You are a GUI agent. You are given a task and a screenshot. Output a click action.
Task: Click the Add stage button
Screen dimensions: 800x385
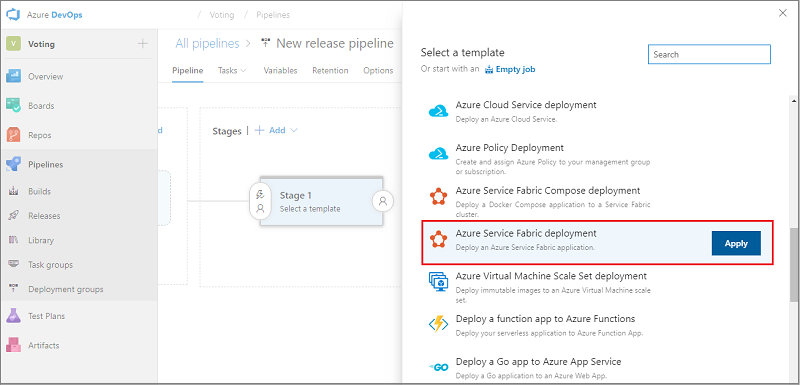click(x=270, y=131)
